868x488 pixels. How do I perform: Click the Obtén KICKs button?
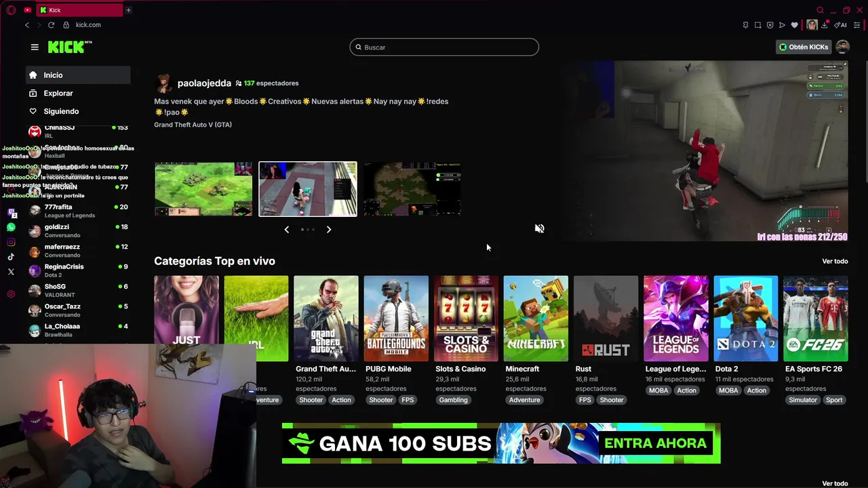[804, 47]
